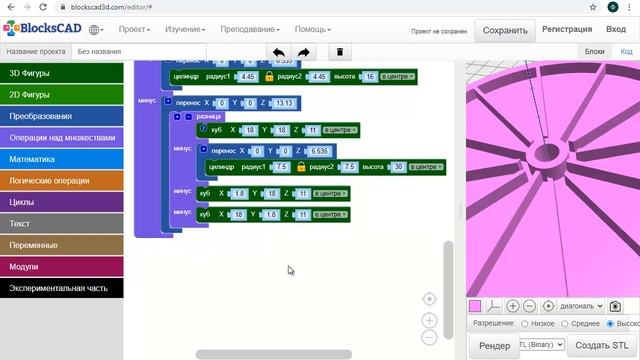Image resolution: width=640 pixels, height=360 pixels.
Task: Select low resolution radio button
Action: [524, 324]
